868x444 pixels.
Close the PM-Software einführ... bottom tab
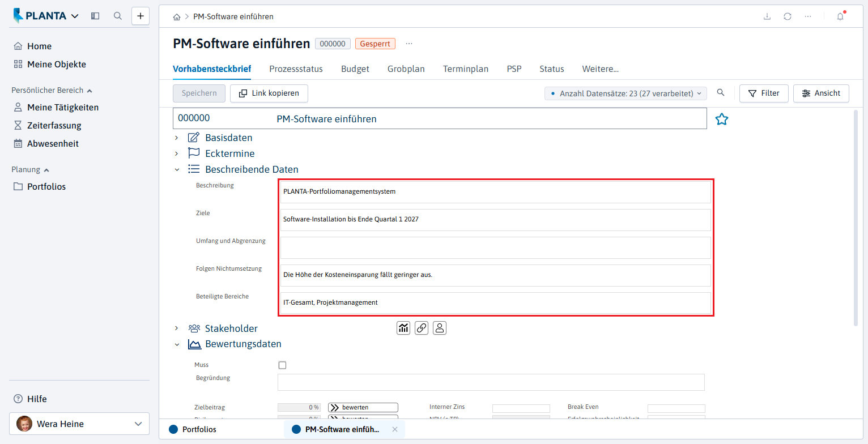click(x=395, y=429)
